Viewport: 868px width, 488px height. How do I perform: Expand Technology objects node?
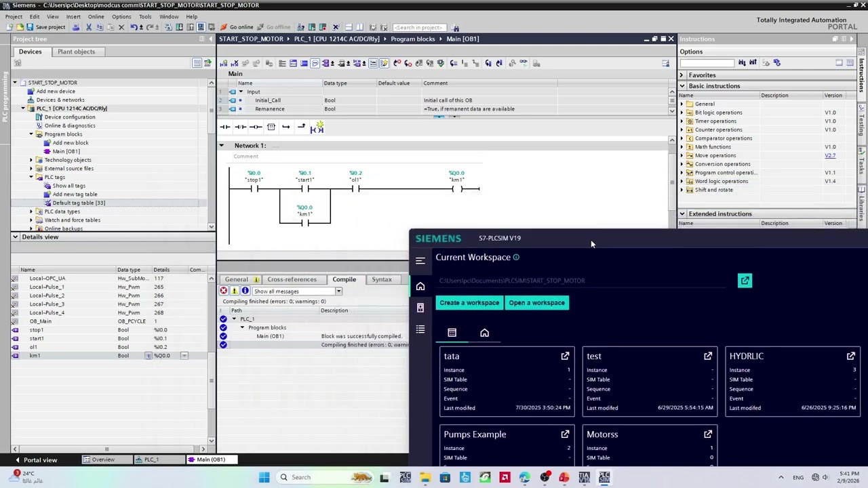coord(31,160)
